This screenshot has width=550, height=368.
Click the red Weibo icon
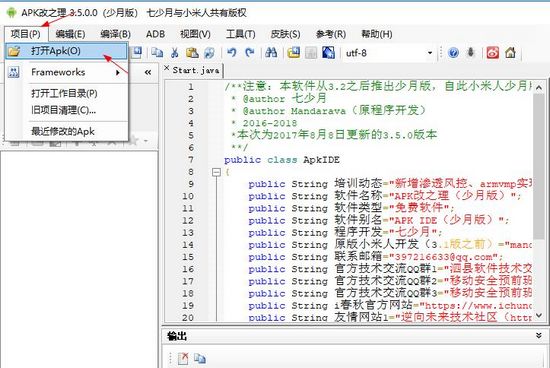tap(492, 53)
